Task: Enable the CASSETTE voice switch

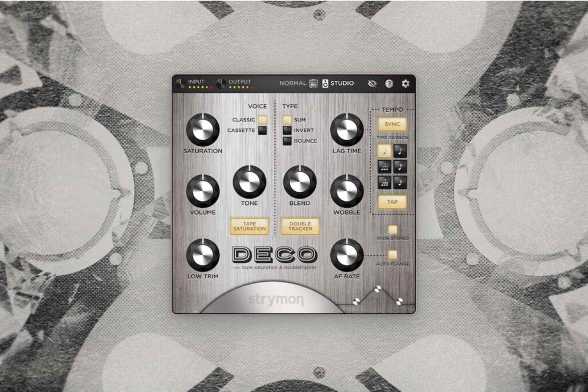Action: point(262,130)
